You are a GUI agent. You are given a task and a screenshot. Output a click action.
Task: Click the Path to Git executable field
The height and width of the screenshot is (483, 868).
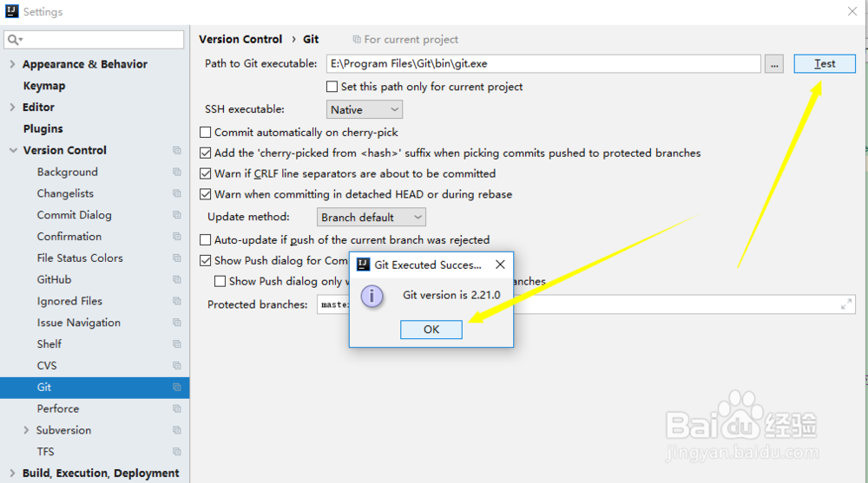coord(543,63)
